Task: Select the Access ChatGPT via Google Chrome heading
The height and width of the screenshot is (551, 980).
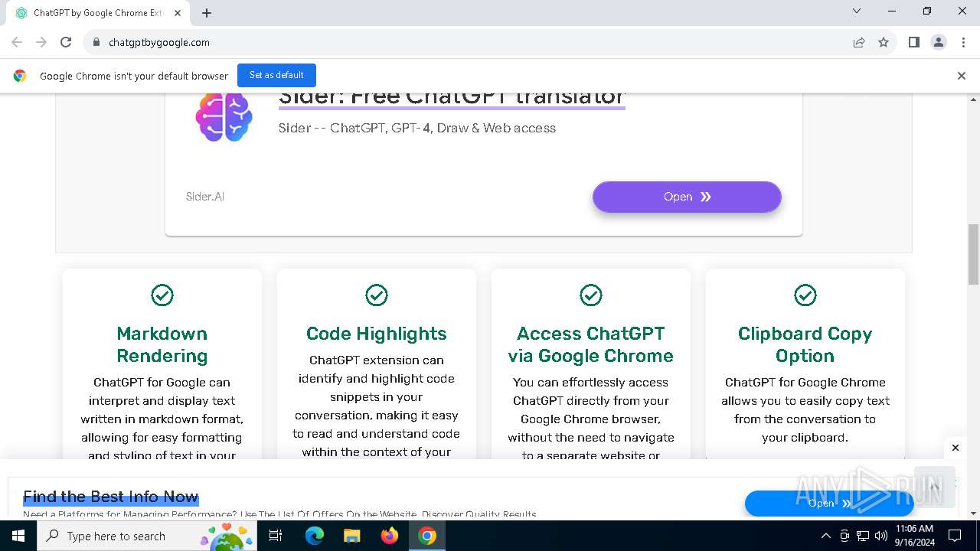Action: coord(591,344)
